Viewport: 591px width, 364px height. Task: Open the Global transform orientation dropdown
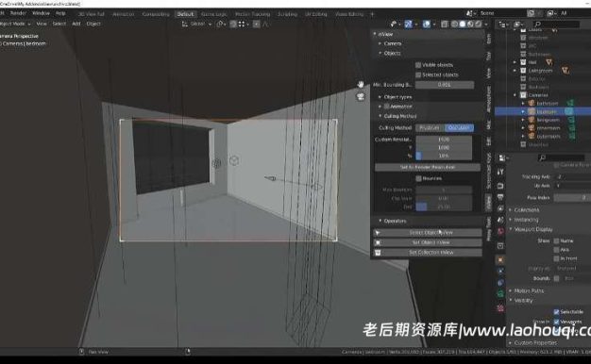point(196,24)
